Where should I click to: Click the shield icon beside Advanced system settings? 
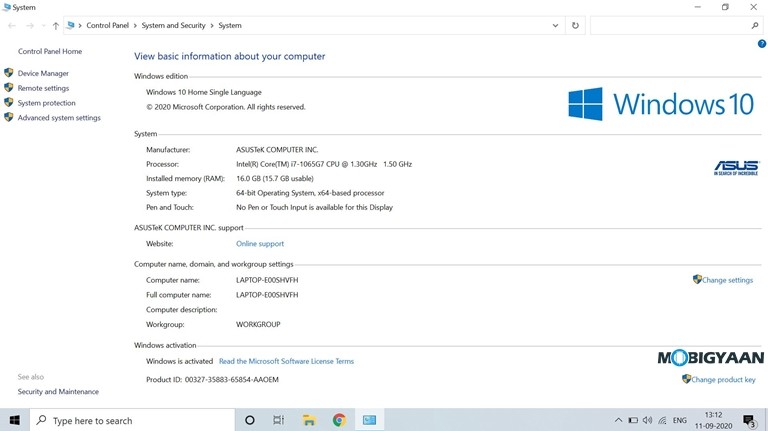[x=9, y=117]
